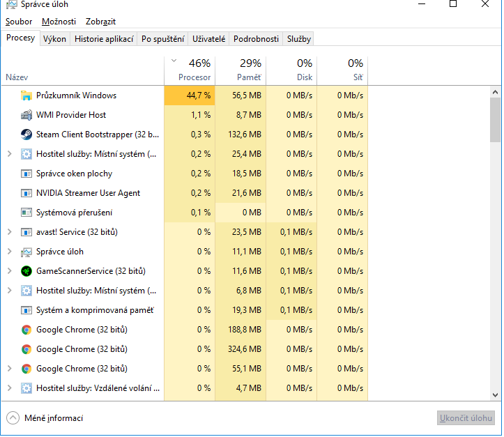Image resolution: width=504 pixels, height=437 pixels.
Task: Click the vertical scrollbar of process list
Action: point(495,118)
